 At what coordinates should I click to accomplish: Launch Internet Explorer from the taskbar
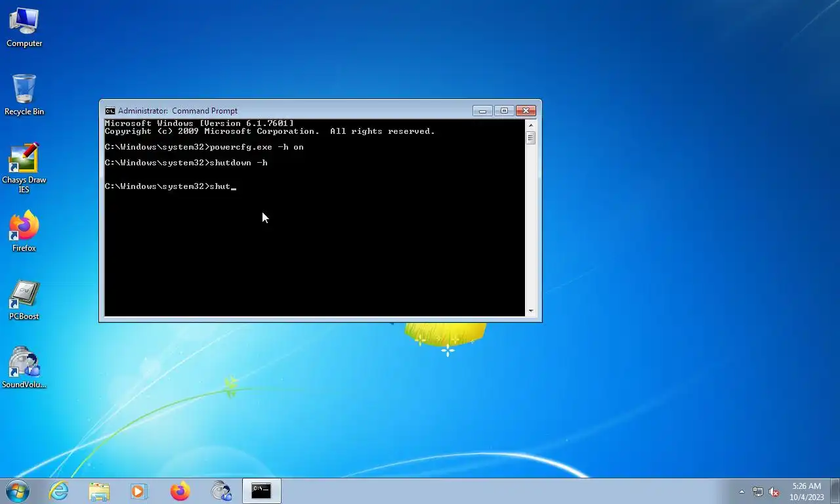click(x=59, y=491)
